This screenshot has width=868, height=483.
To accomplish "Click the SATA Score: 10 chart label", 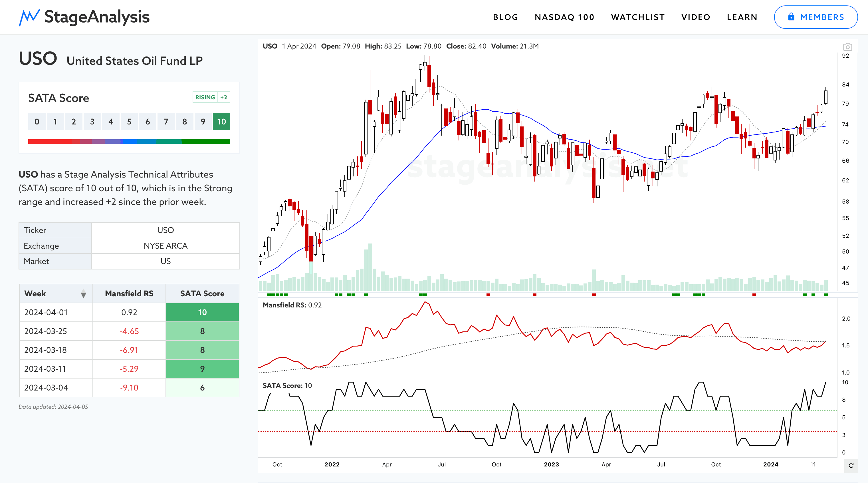I will coord(287,386).
